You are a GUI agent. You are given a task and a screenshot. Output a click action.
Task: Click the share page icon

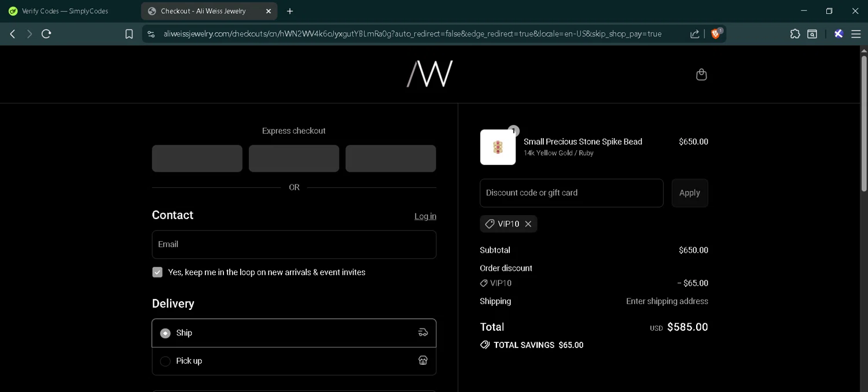(694, 34)
